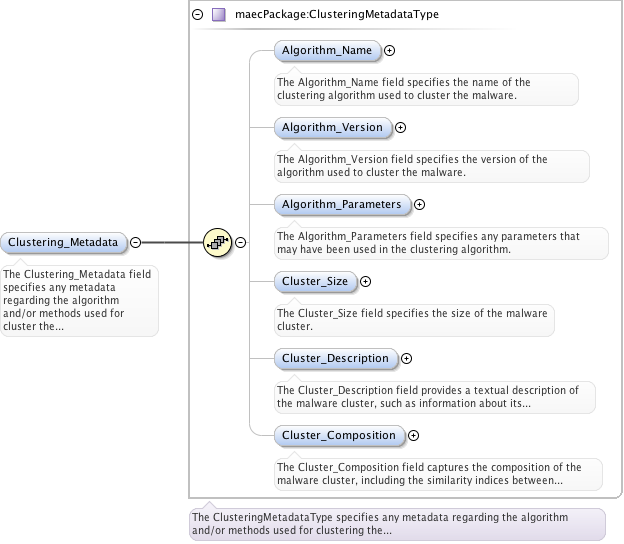The height and width of the screenshot is (544, 624).
Task: Collapse the maecPackage:ClusteringMetadataType box
Action: click(198, 15)
